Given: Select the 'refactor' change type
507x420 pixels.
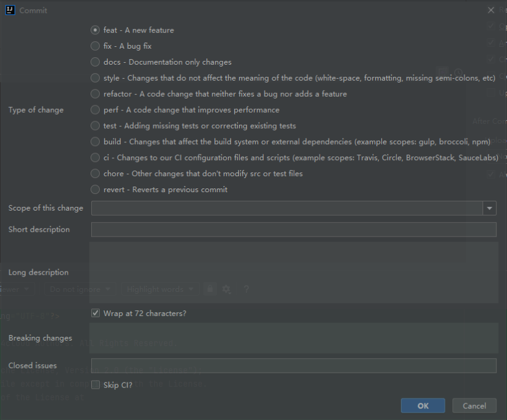Looking at the screenshot, I should pyautogui.click(x=95, y=94).
